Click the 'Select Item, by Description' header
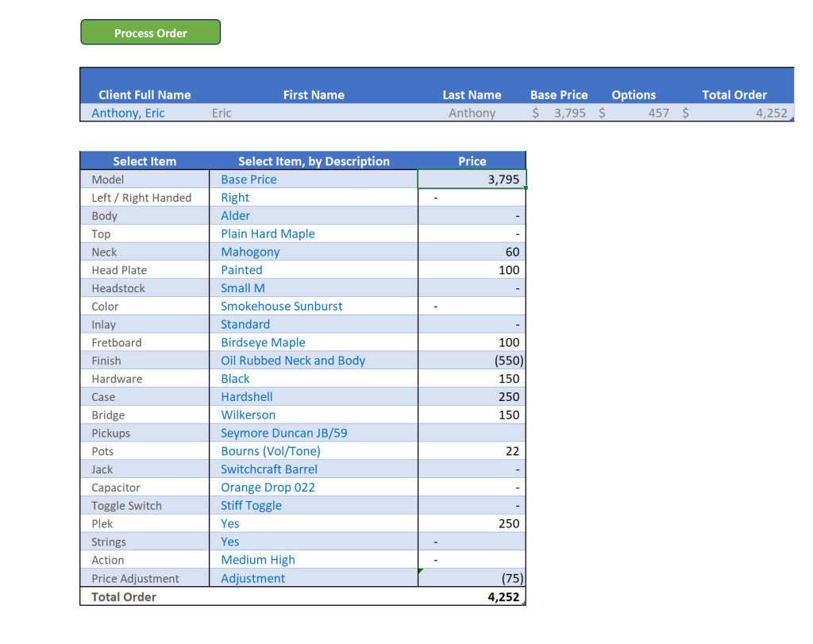 314,161
